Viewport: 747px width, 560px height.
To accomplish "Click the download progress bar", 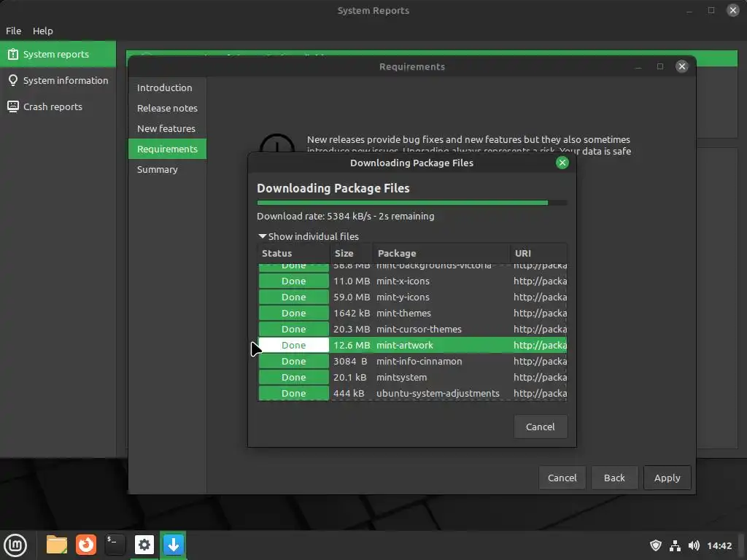I will click(x=412, y=203).
